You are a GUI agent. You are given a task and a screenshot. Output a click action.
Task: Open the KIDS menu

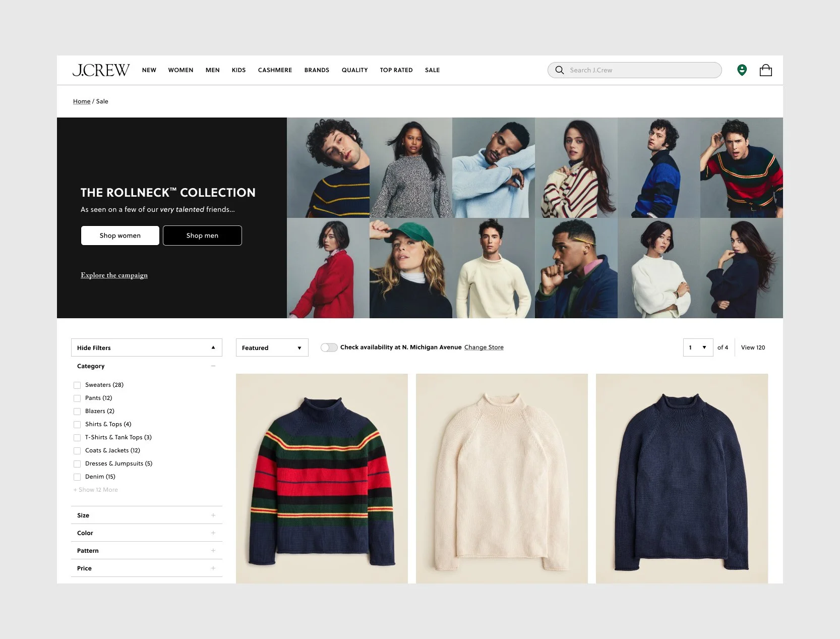click(238, 70)
